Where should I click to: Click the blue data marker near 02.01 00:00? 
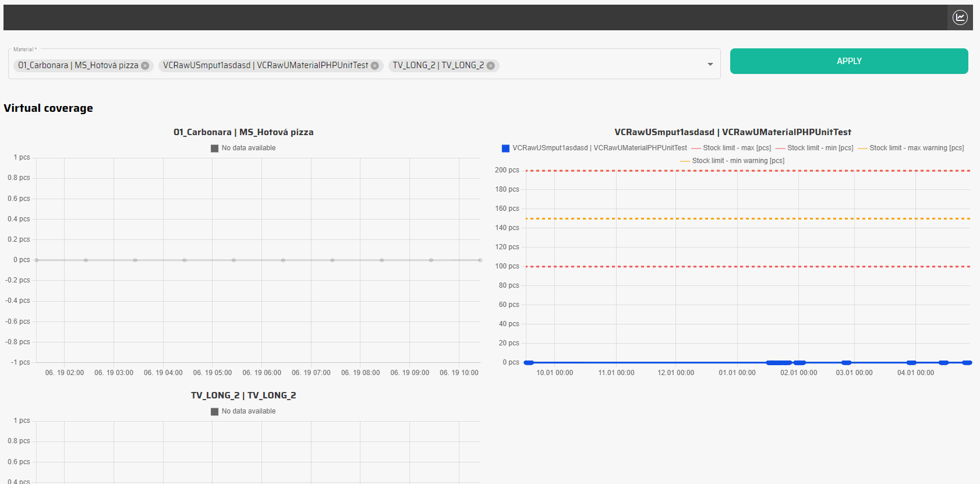pos(799,363)
